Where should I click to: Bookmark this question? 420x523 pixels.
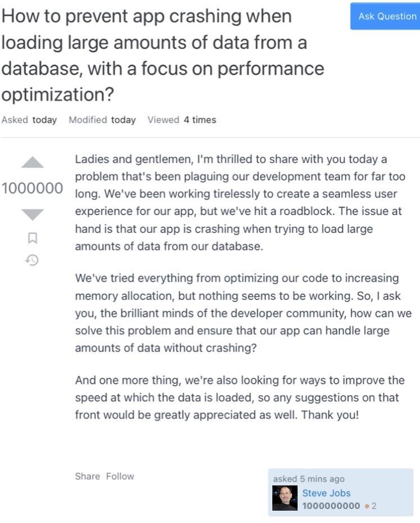[x=33, y=238]
